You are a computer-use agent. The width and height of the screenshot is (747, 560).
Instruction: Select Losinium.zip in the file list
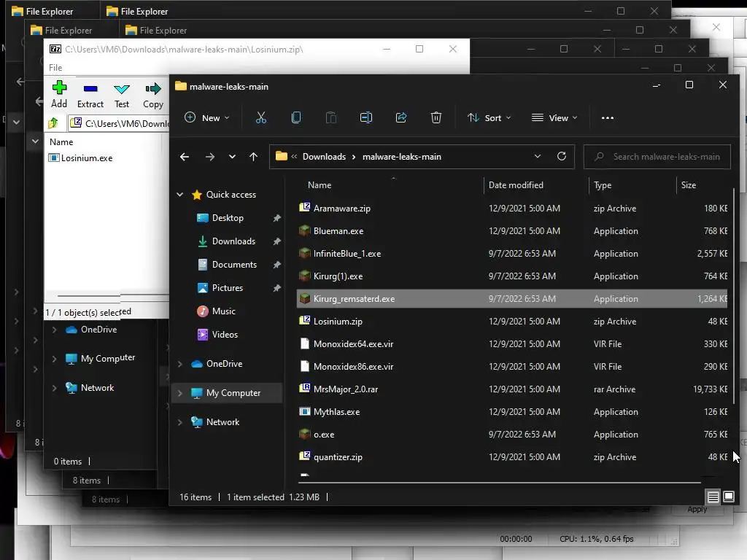512,322
